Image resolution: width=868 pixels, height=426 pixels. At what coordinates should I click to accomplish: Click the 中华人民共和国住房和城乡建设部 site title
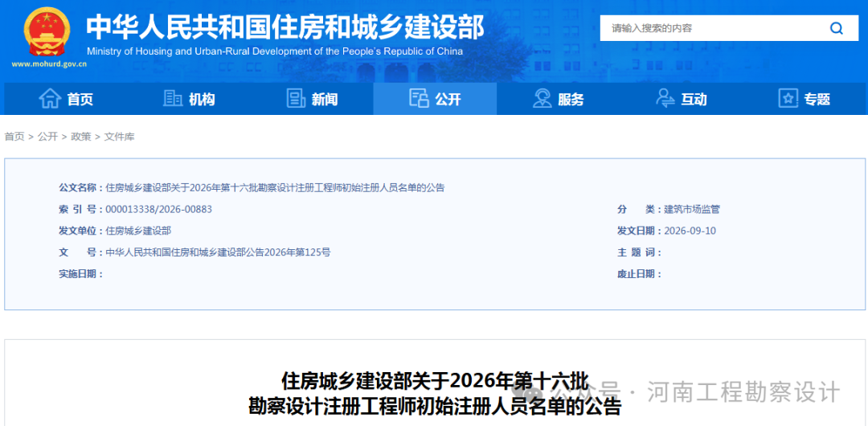click(x=285, y=27)
